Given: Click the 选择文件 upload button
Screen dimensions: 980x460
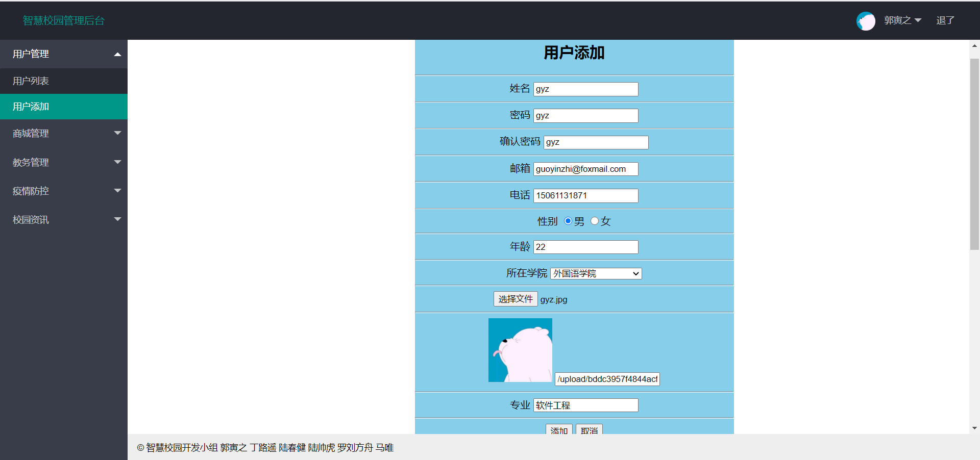Looking at the screenshot, I should click(516, 299).
